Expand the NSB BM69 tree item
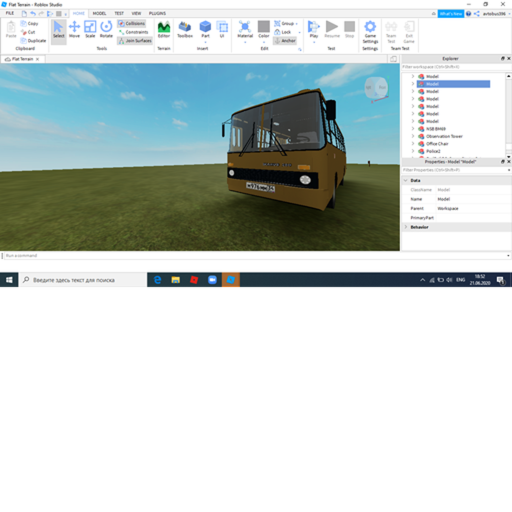The width and height of the screenshot is (512, 512). point(413,129)
